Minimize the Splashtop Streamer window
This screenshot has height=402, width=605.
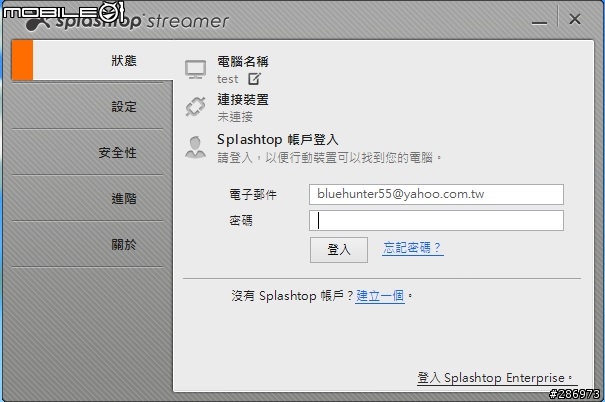[x=539, y=23]
